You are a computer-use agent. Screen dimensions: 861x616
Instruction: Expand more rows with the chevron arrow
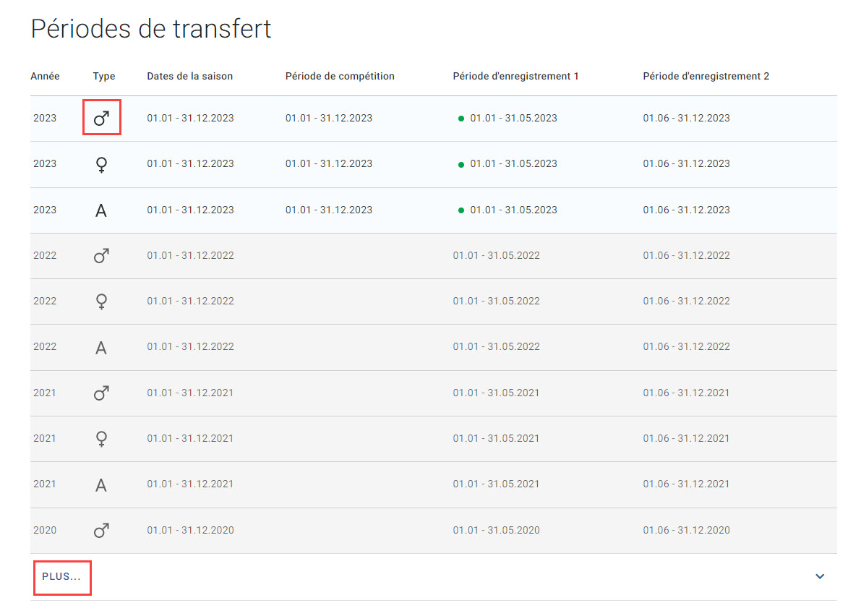coord(820,576)
